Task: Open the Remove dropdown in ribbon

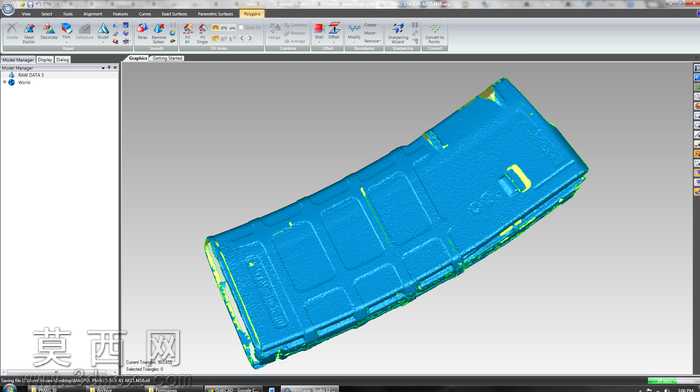Action: pyautogui.click(x=372, y=41)
